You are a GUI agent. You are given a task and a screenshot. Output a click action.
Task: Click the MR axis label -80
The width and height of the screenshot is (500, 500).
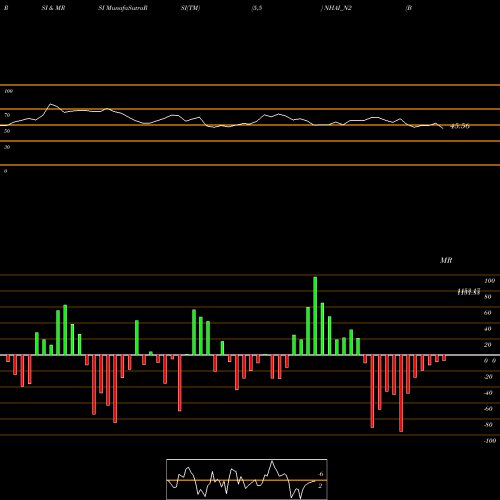pyautogui.click(x=488, y=425)
